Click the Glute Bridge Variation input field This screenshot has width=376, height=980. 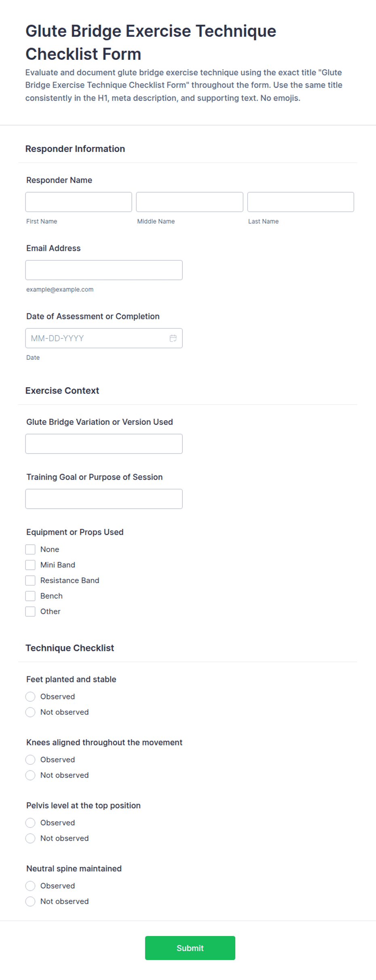click(x=104, y=444)
